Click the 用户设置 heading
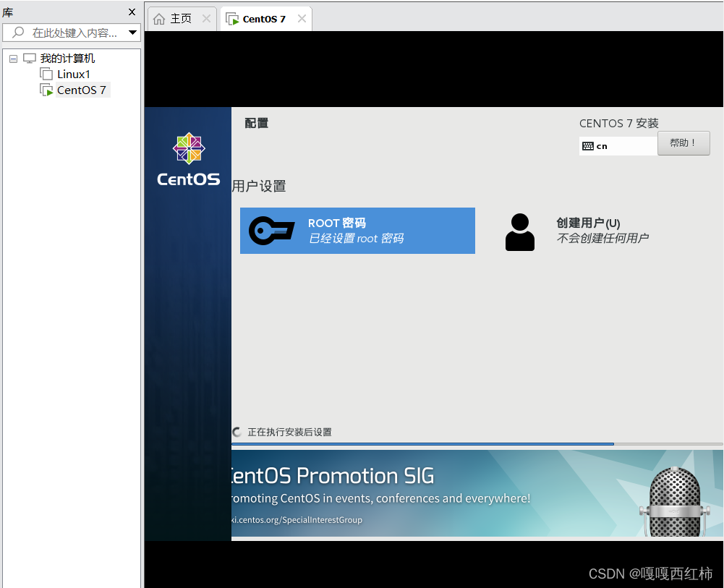 259,187
